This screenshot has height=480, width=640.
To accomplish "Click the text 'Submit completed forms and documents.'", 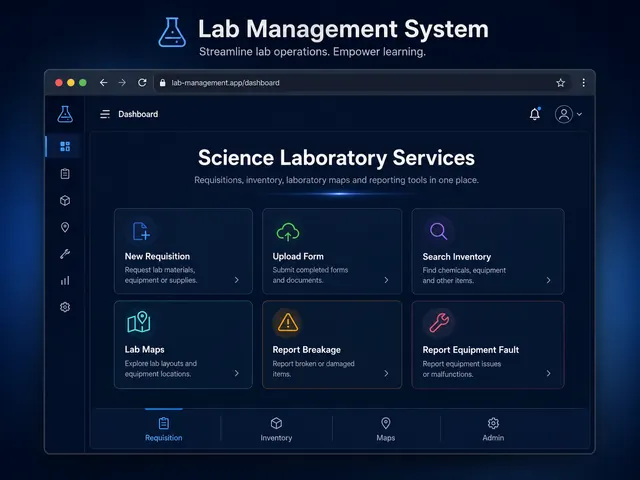I will 310,275.
